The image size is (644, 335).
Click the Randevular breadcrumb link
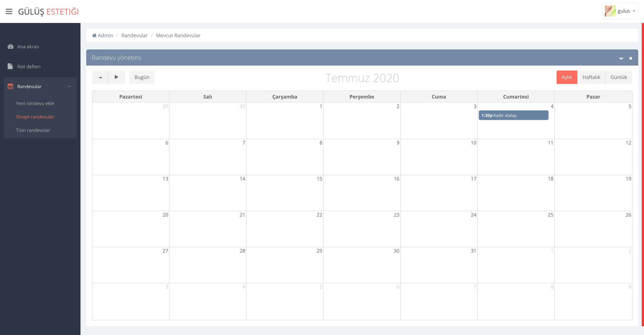(134, 35)
